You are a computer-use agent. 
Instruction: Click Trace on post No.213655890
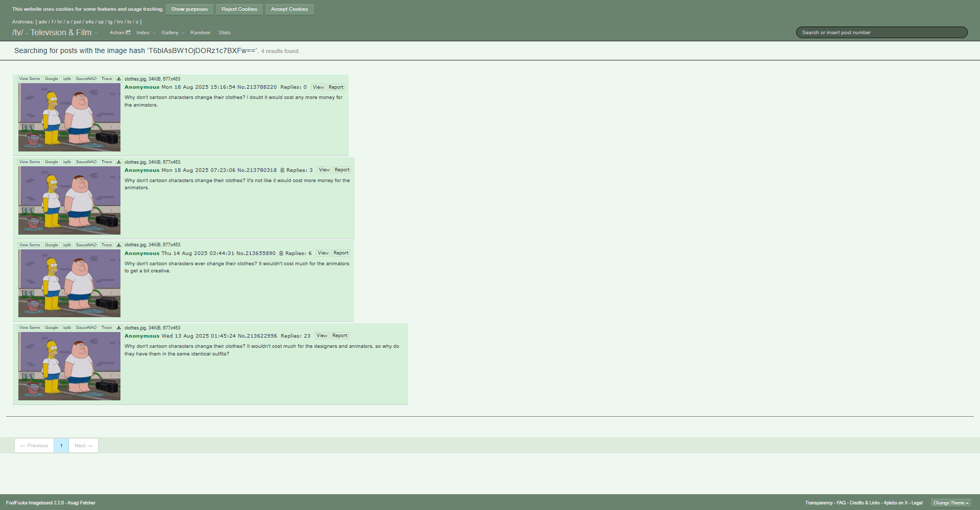pos(107,245)
